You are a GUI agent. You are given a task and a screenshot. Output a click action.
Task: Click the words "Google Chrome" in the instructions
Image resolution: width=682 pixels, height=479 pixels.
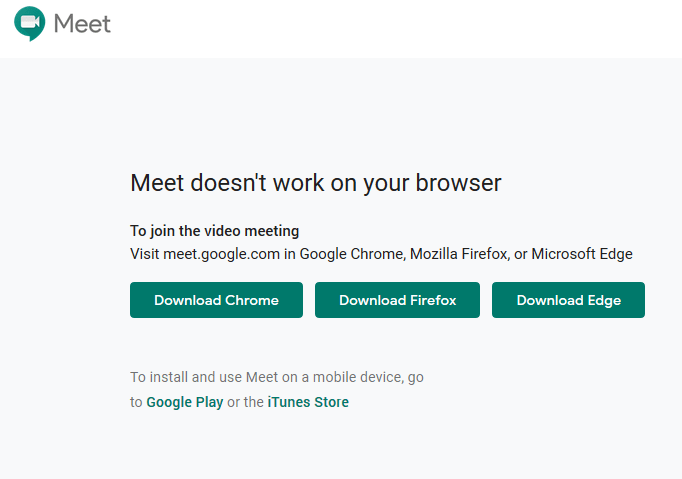pos(351,254)
